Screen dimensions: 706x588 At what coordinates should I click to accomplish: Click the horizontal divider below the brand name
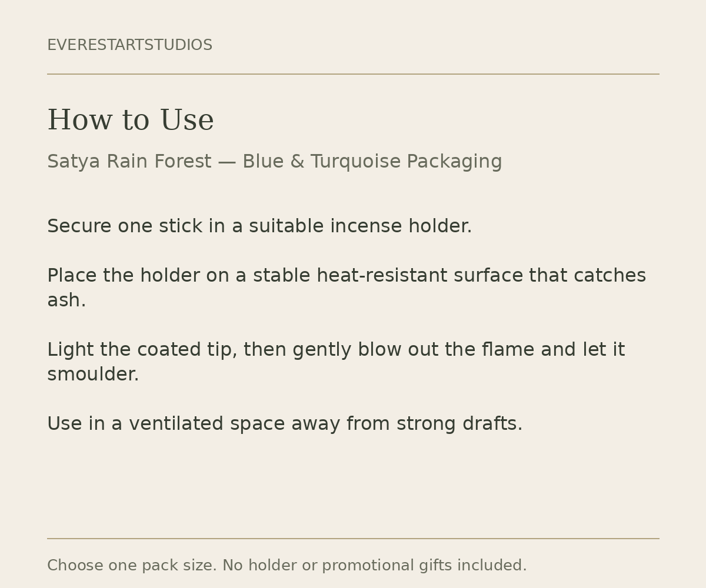[353, 74]
